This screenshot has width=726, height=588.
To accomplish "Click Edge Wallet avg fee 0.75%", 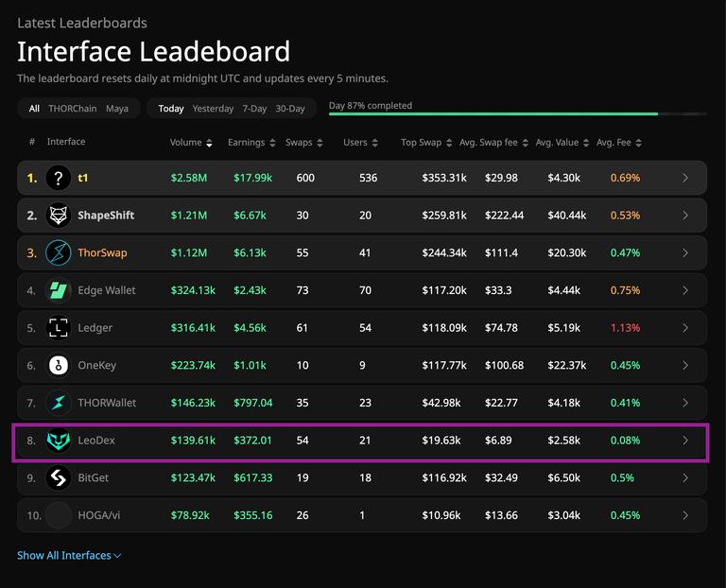I will pyautogui.click(x=625, y=290).
